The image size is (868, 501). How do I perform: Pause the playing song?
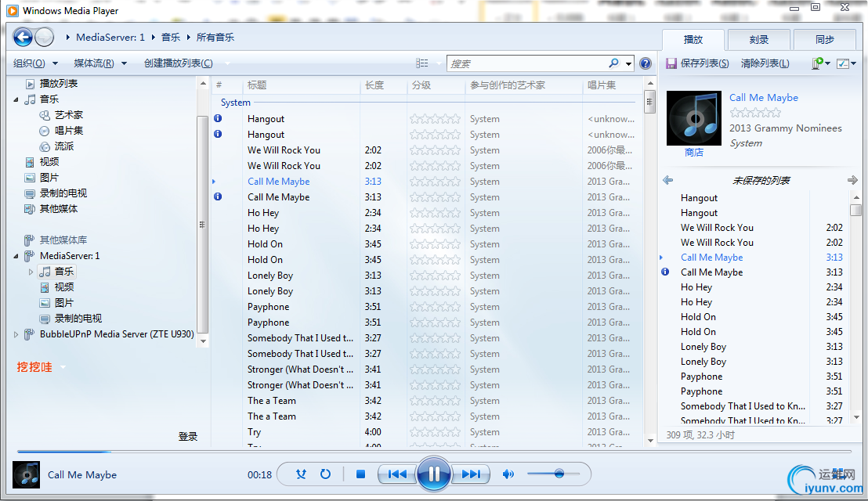coord(433,474)
